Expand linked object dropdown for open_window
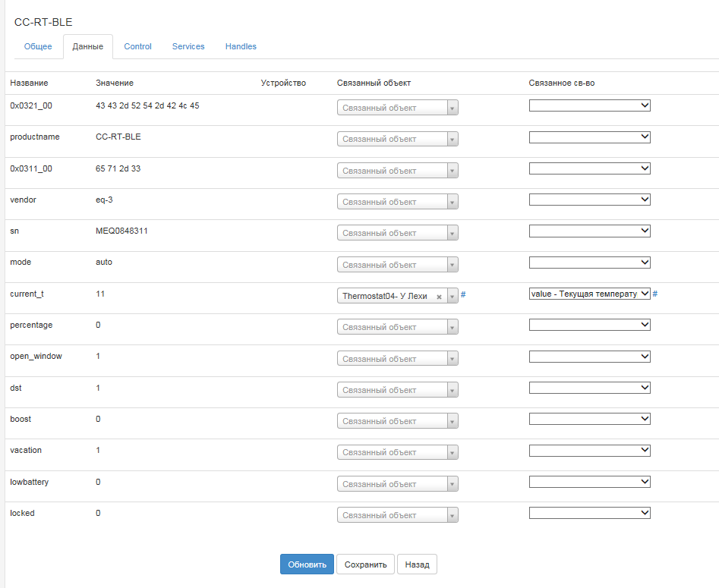Screen dimensions: 719x588 click(x=397, y=359)
